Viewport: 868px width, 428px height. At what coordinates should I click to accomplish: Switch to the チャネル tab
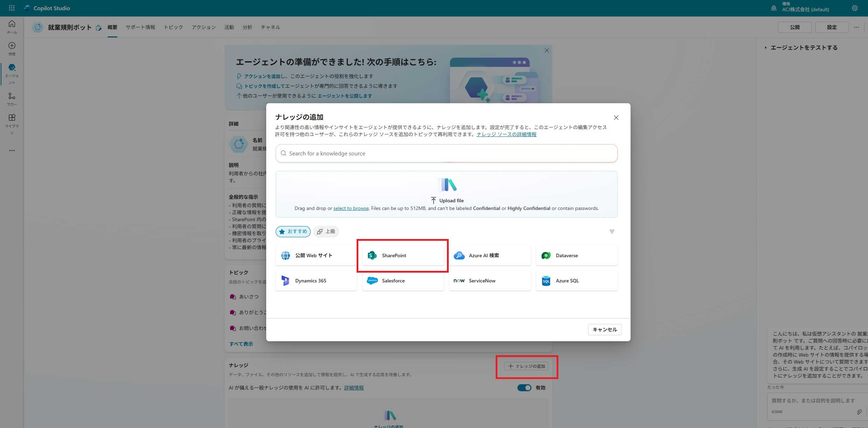pos(270,27)
